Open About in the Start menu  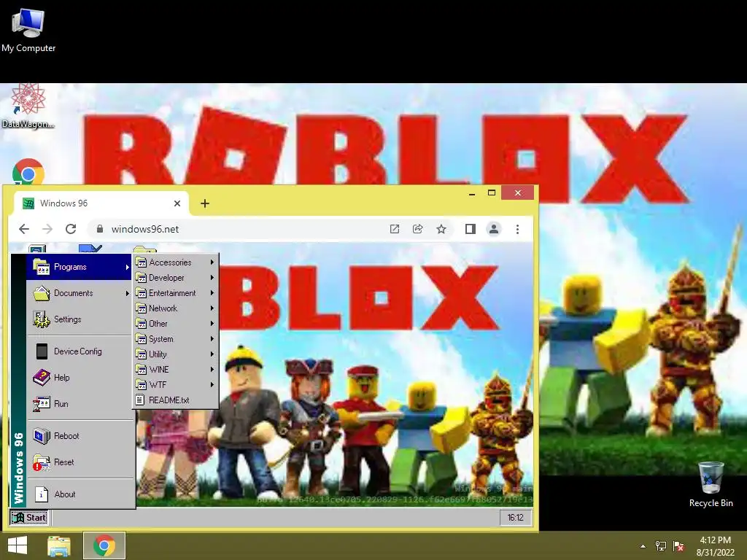[79, 494]
